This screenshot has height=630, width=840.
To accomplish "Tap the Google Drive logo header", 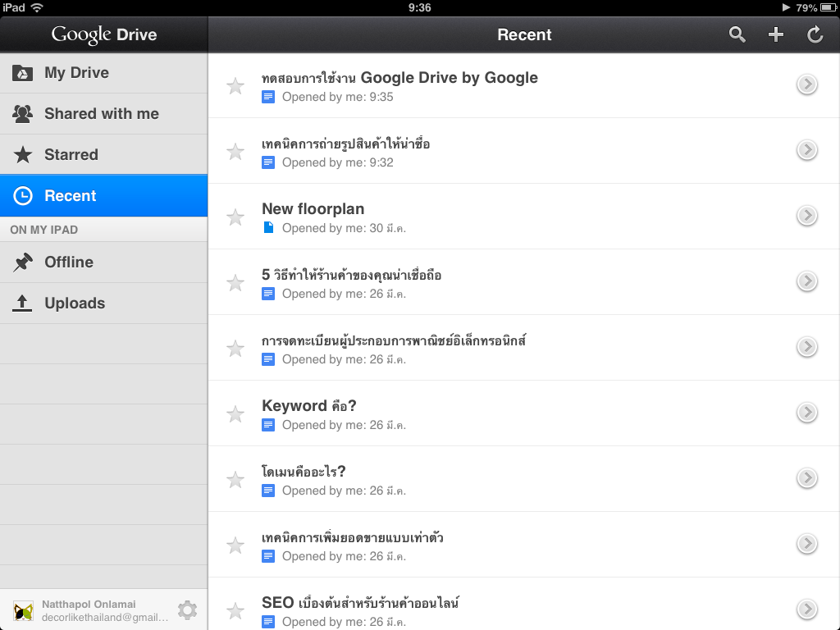I will pyautogui.click(x=104, y=34).
